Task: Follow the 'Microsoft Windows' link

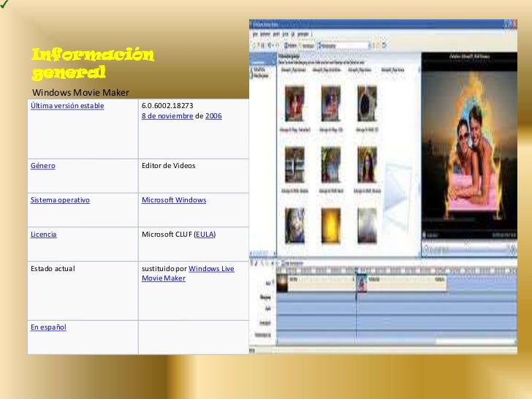Action: (174, 199)
